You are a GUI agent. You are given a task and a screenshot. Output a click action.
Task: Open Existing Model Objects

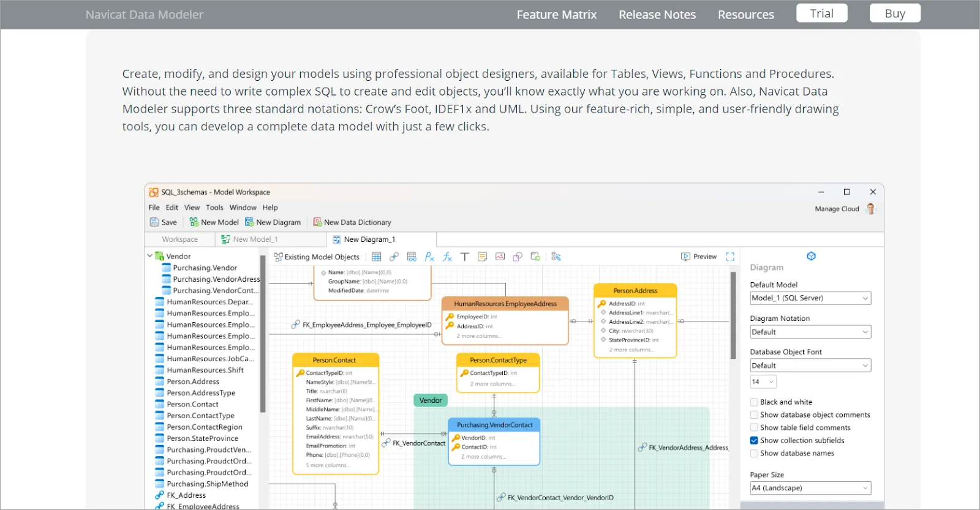[x=317, y=257]
